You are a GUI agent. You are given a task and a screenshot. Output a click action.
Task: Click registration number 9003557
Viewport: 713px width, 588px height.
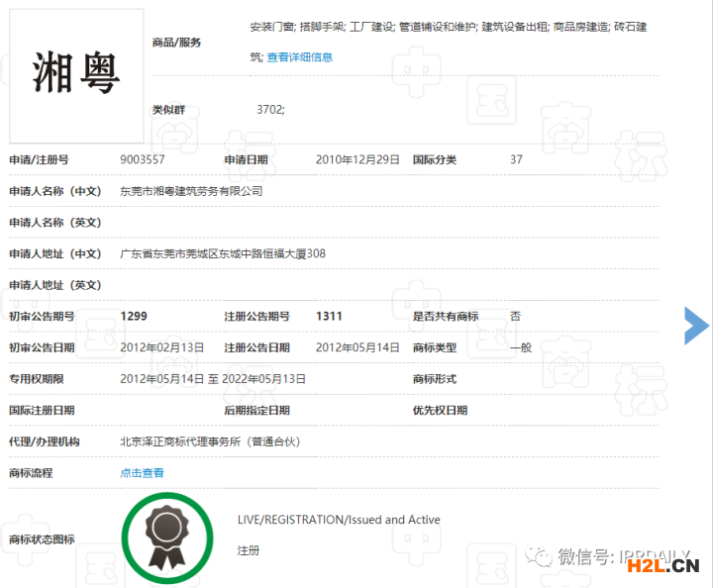[x=142, y=159]
